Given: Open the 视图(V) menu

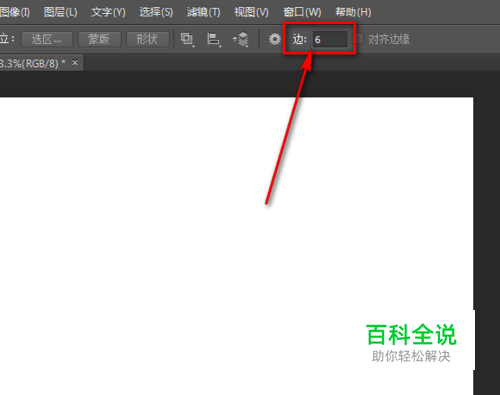Looking at the screenshot, I should point(251,12).
